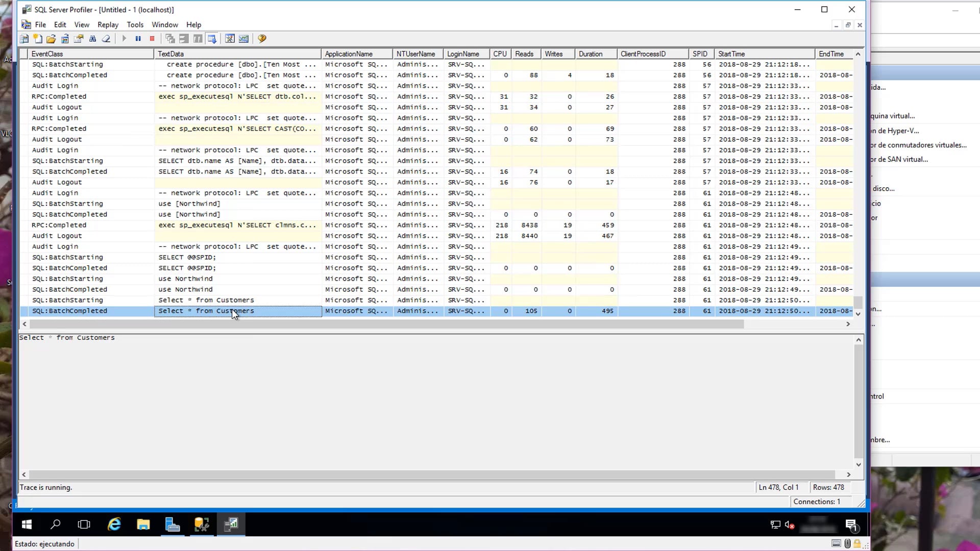Open the Tools menu

135,24
